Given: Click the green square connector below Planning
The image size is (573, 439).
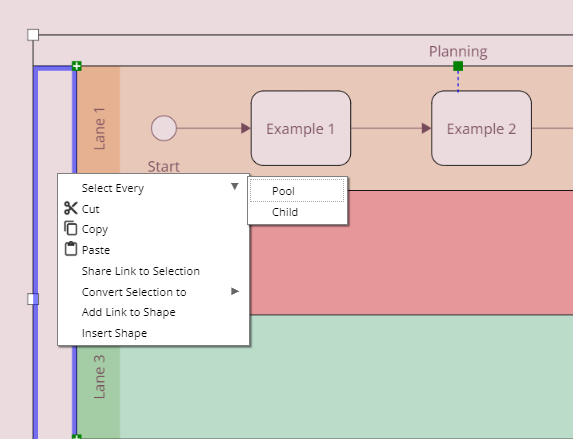Looking at the screenshot, I should [x=458, y=66].
